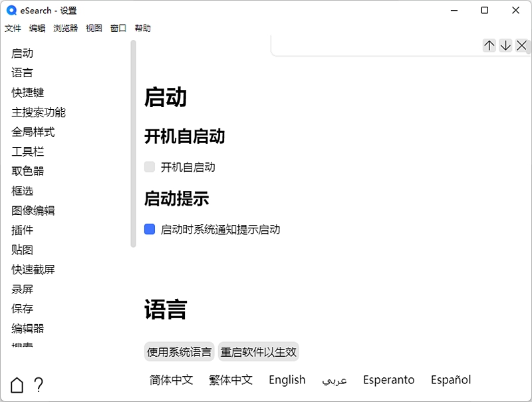Click the sidebar vertical scrollbar
The height and width of the screenshot is (402, 532).
pos(134,144)
